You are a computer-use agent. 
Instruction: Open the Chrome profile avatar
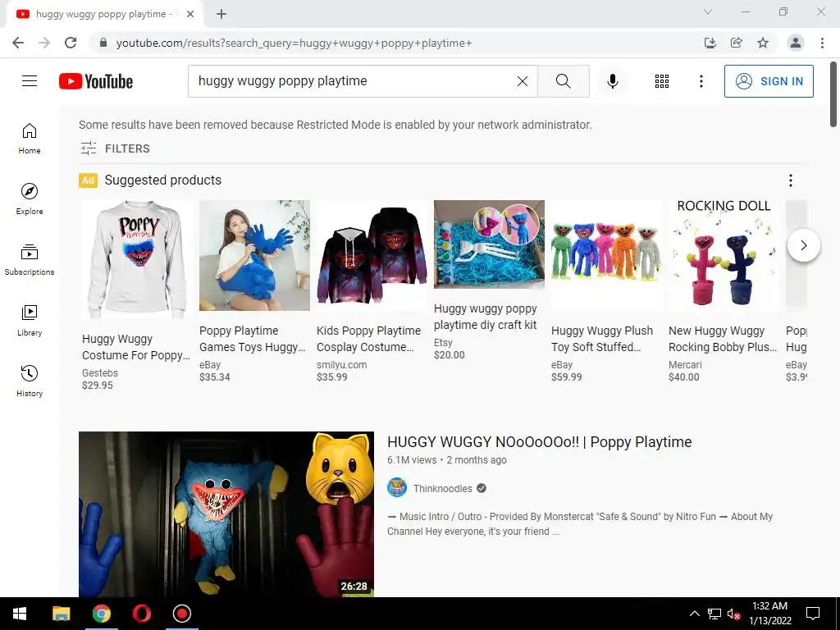[x=796, y=43]
